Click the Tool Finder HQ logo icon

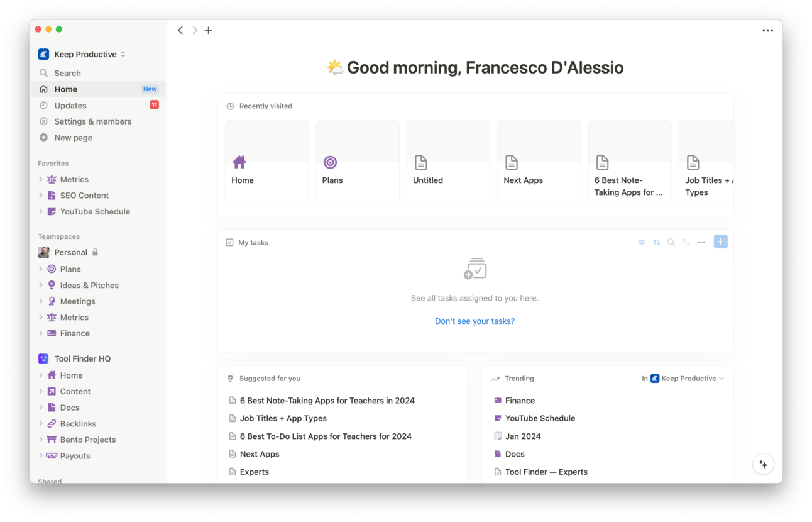click(43, 358)
